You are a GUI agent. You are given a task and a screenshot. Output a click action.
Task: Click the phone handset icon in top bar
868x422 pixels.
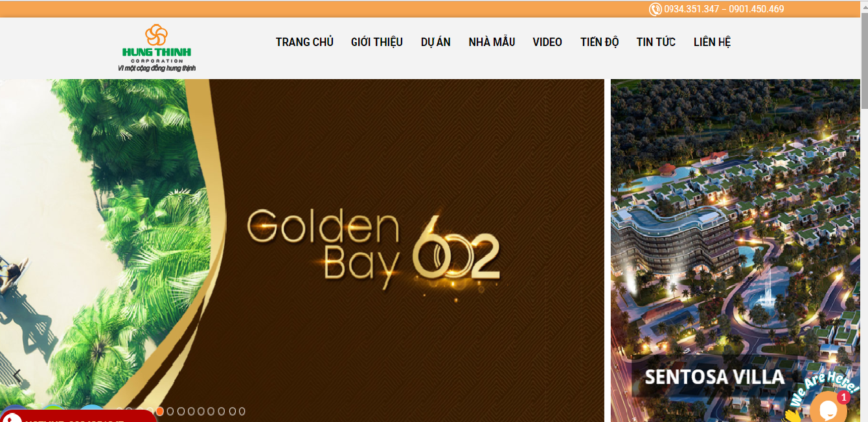click(x=656, y=9)
